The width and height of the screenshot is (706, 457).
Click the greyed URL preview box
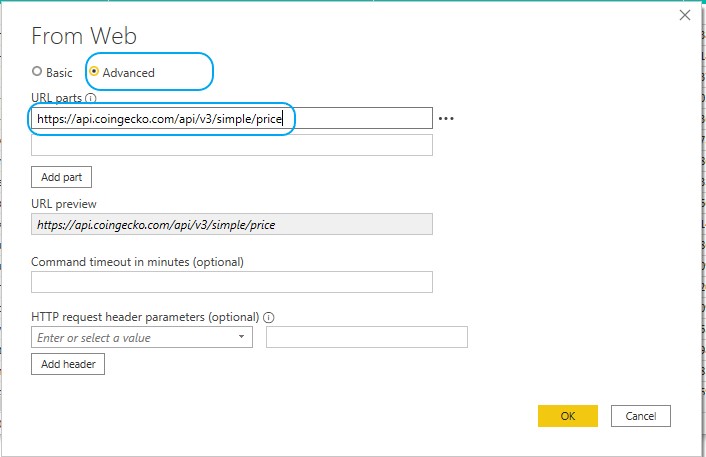coord(232,225)
